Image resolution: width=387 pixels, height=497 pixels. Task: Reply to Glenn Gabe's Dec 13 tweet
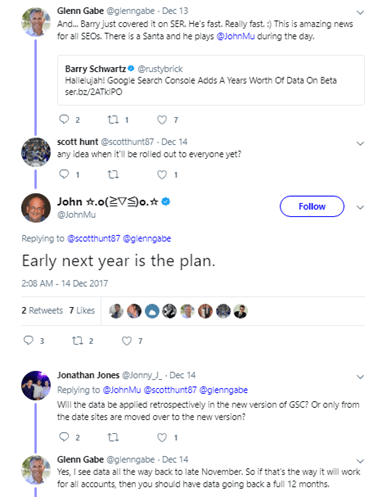[64, 119]
